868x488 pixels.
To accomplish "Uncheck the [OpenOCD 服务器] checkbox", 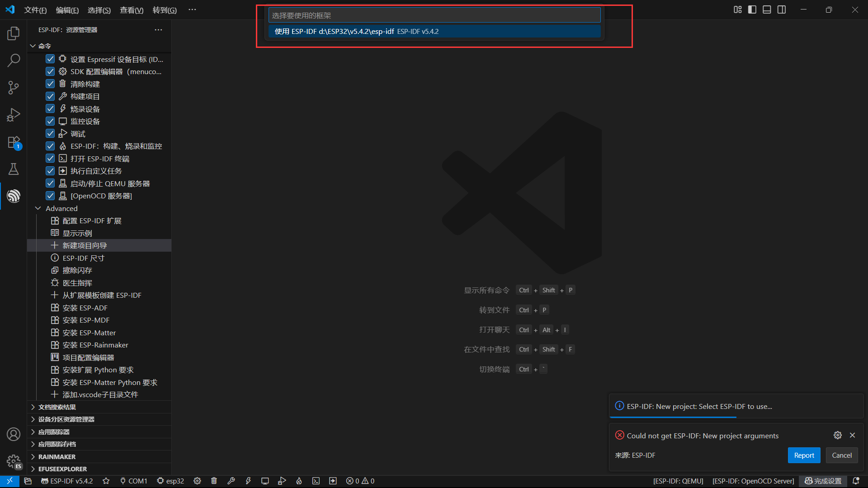I will pos(50,196).
